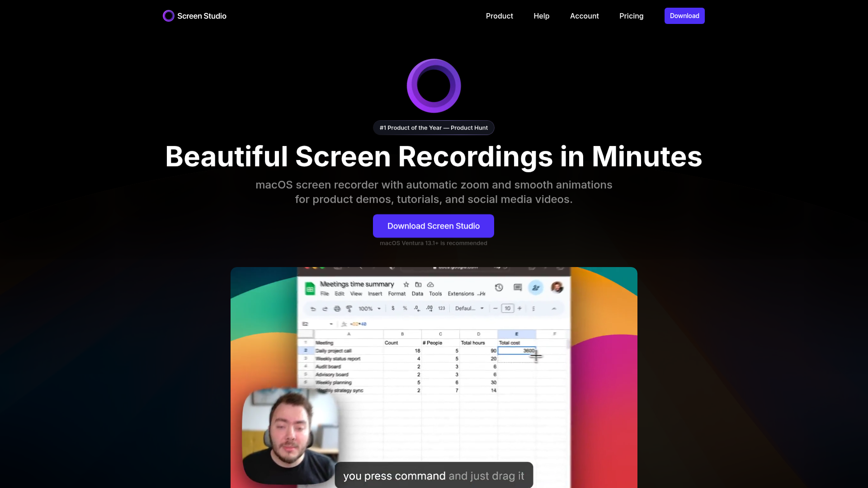The height and width of the screenshot is (488, 868).
Task: Go to the Account page in the navigation bar
Action: 584,16
